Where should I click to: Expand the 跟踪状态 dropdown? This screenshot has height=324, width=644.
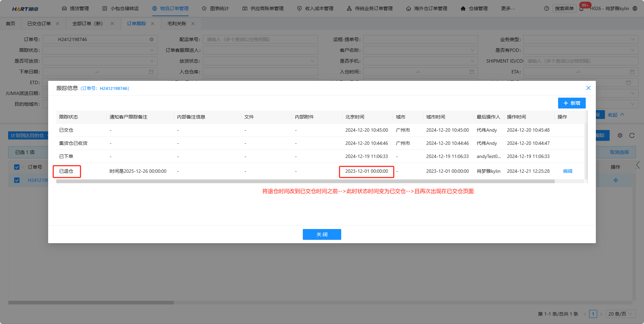[x=100, y=50]
